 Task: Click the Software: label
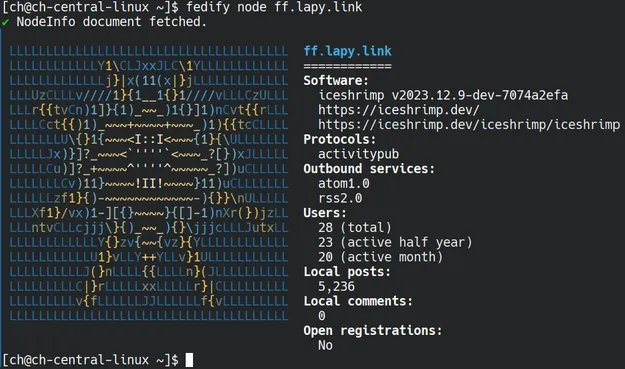[x=336, y=80]
